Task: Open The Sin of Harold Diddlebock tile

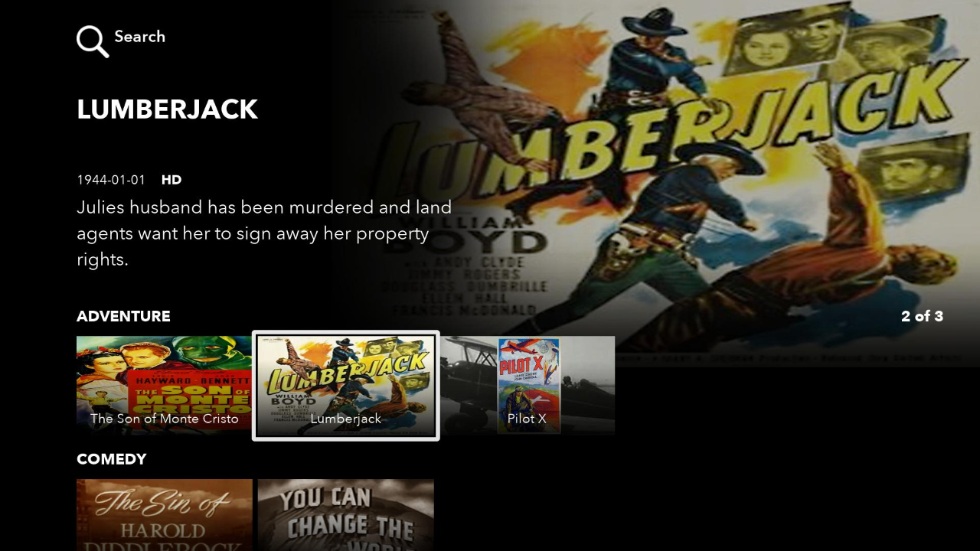Action: [165, 515]
